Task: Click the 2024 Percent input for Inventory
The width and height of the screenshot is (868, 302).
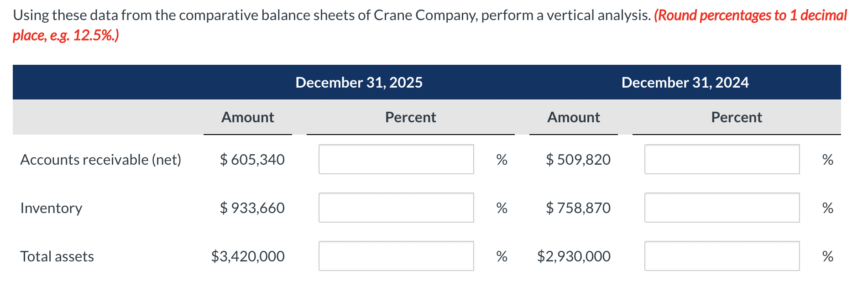Action: [722, 208]
